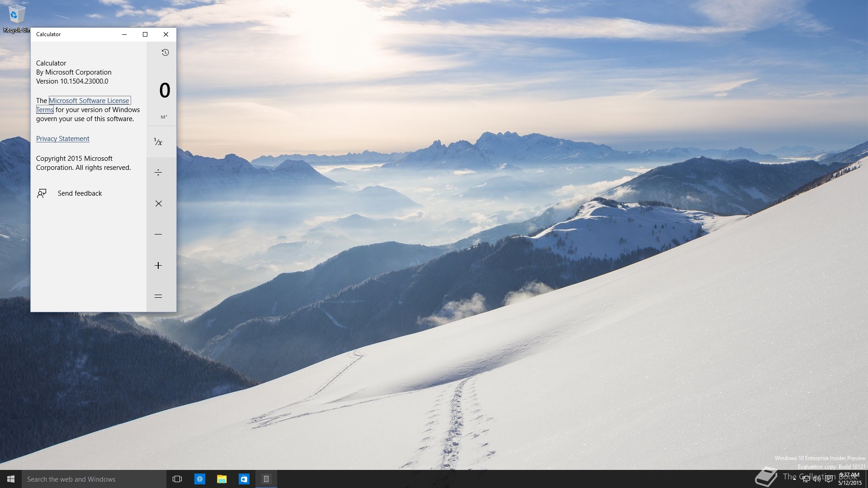
Task: Click the divide operator button
Action: point(158,172)
